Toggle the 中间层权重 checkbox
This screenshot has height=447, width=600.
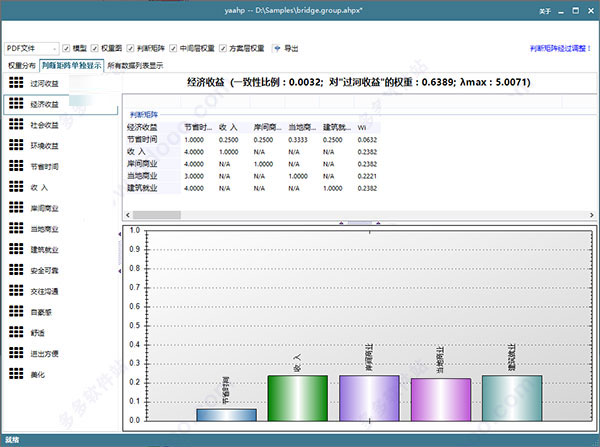pos(173,48)
